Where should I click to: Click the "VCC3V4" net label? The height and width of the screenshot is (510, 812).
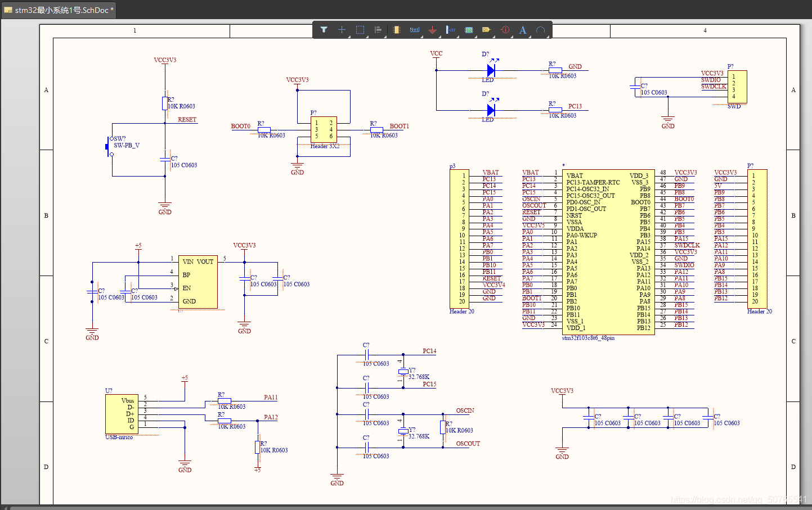(494, 285)
